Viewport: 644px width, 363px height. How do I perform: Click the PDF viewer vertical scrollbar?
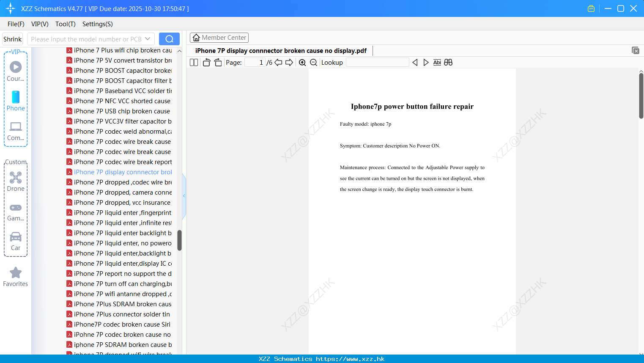(641, 96)
